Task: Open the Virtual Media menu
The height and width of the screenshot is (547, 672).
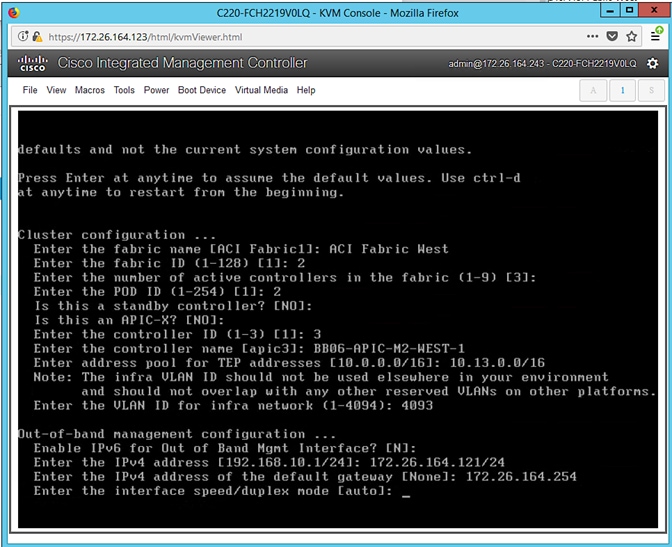Action: (261, 90)
